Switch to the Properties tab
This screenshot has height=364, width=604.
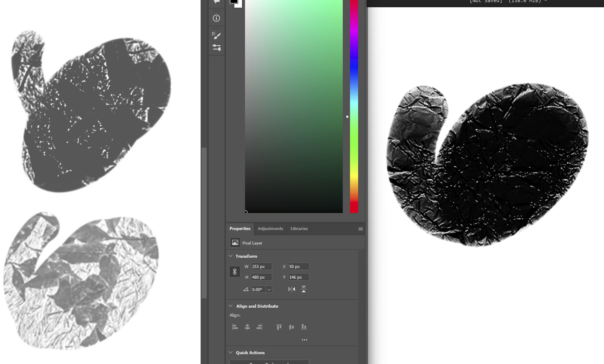click(x=240, y=229)
